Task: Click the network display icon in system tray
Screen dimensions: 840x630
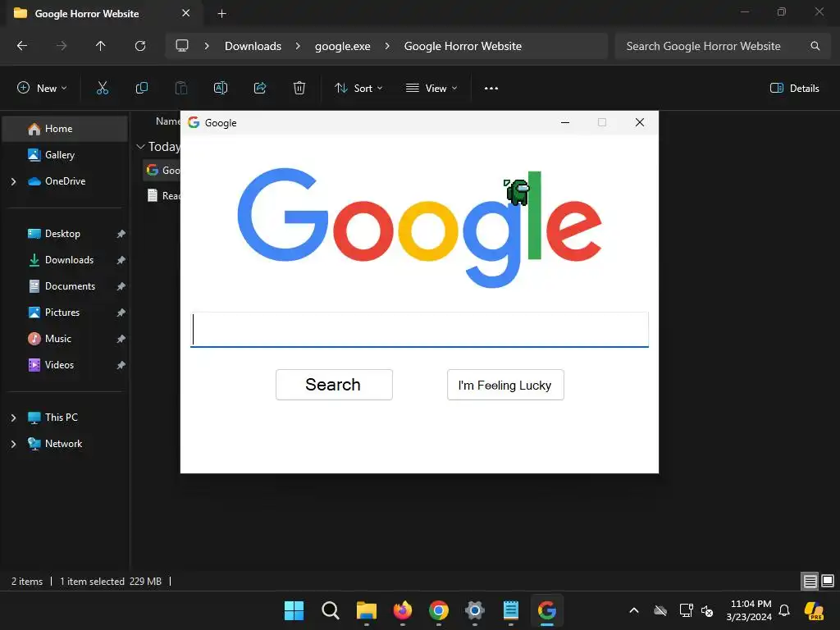Action: tap(687, 610)
